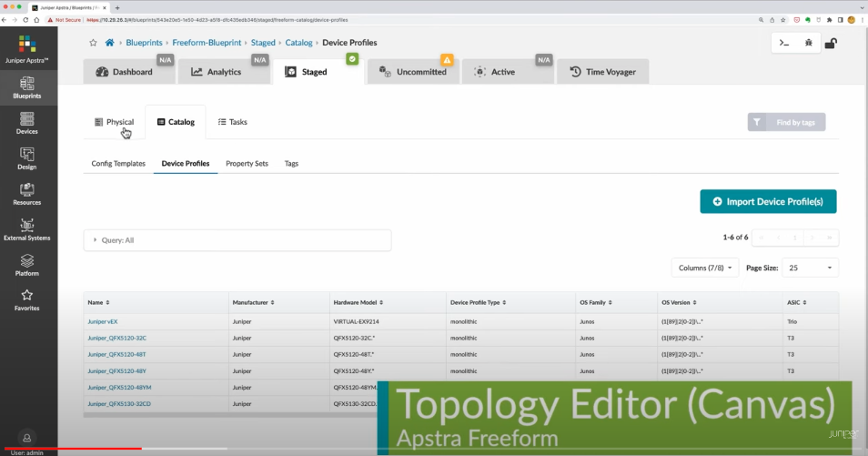Go to Resources in sidebar
868x456 pixels.
(27, 194)
